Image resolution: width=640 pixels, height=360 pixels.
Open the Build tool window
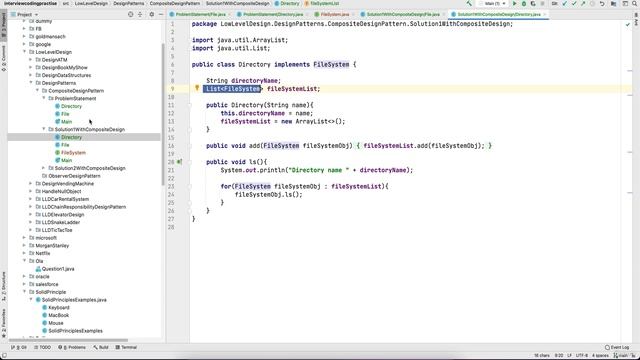click(x=101, y=347)
